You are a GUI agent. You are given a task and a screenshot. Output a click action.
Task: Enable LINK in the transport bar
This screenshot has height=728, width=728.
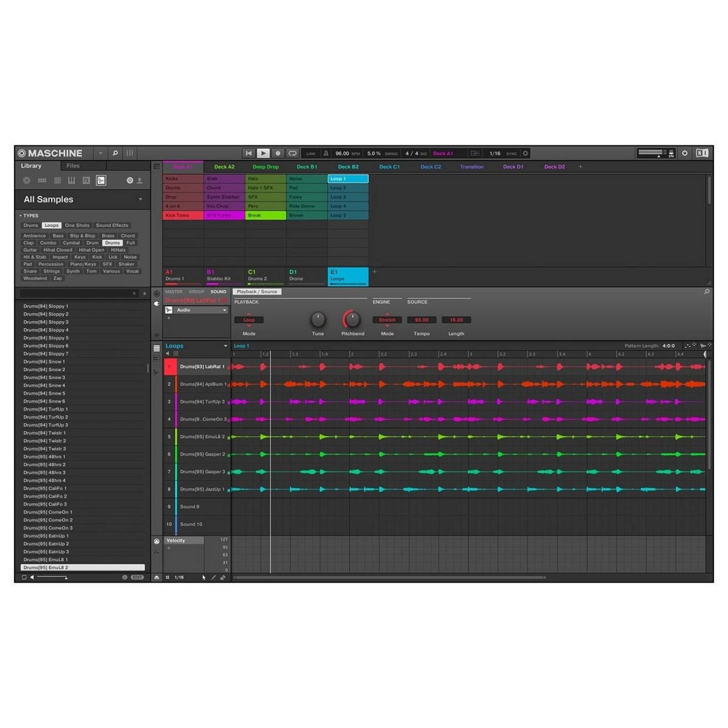pos(311,153)
